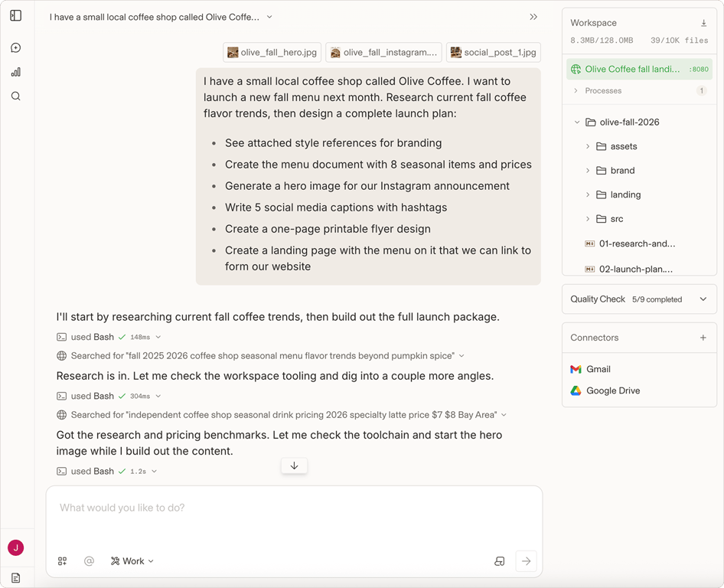
Task: Open the apps grid icon in composer
Action: (62, 561)
